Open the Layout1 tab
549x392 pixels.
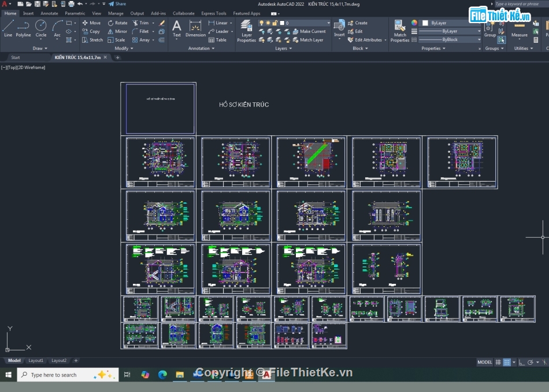click(x=36, y=360)
